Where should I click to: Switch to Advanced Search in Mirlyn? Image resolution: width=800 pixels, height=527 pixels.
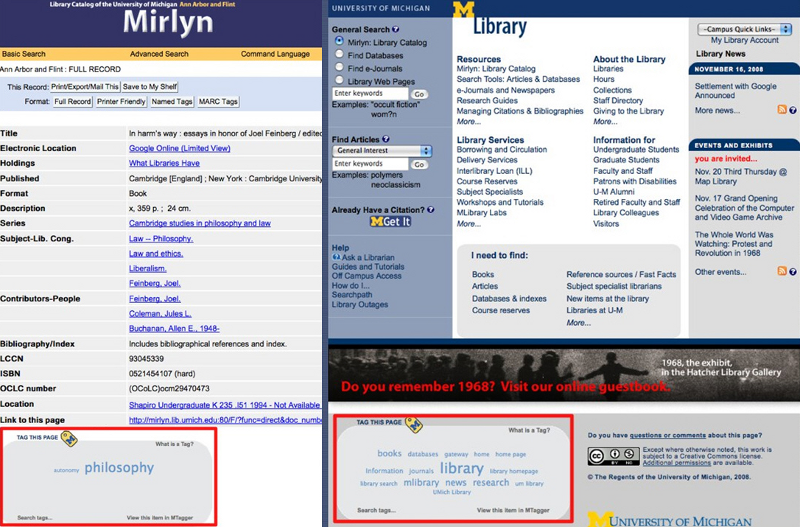pyautogui.click(x=158, y=53)
